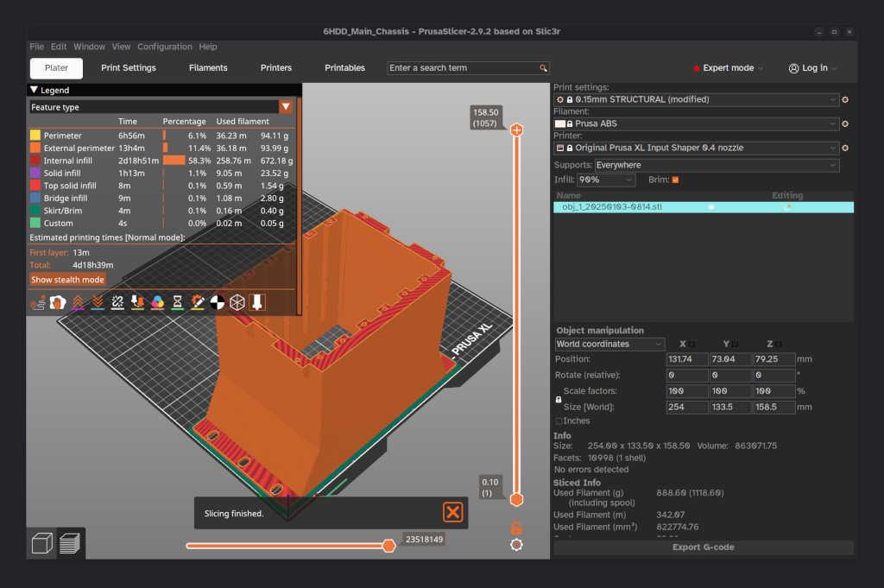Viewport: 884px width, 588px height.
Task: Open the Infill 90% dropdown
Action: 607,180
